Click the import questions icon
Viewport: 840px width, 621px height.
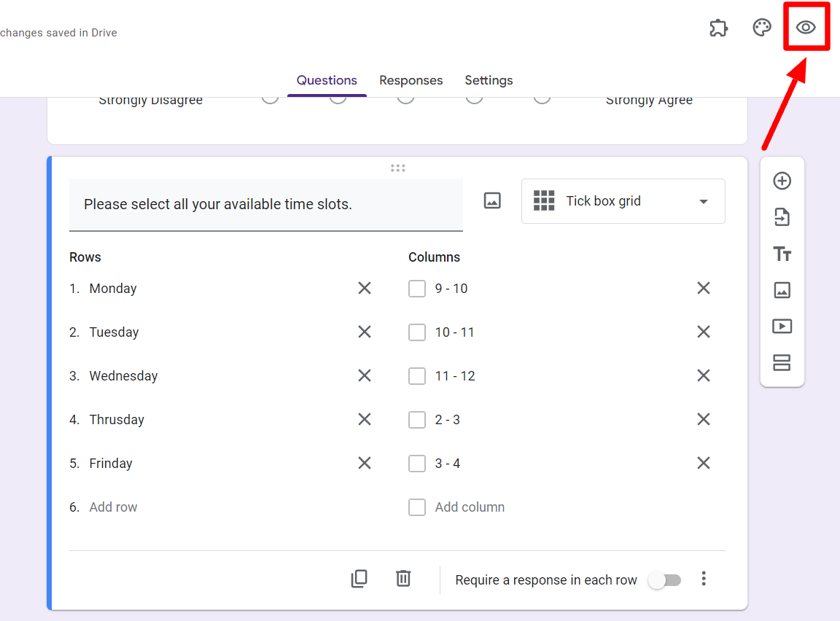click(782, 217)
